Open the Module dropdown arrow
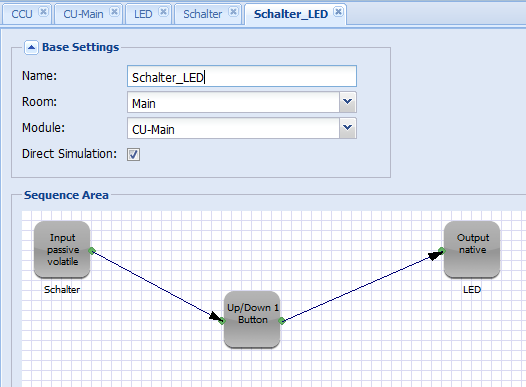 (348, 128)
